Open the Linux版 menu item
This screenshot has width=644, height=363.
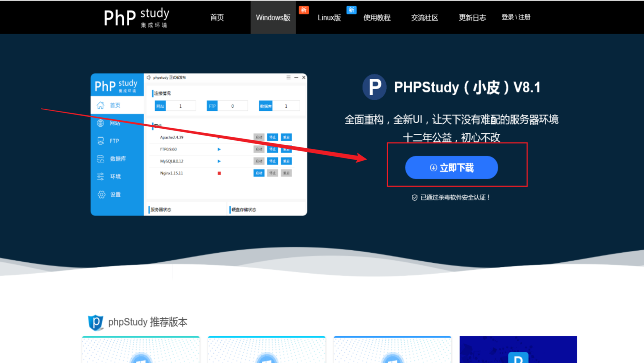click(329, 17)
